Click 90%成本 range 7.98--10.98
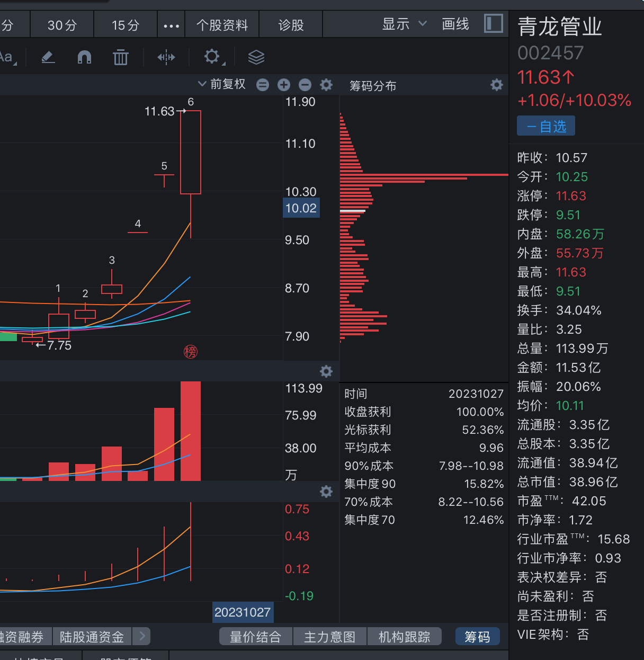644x660 pixels. pyautogui.click(x=471, y=466)
